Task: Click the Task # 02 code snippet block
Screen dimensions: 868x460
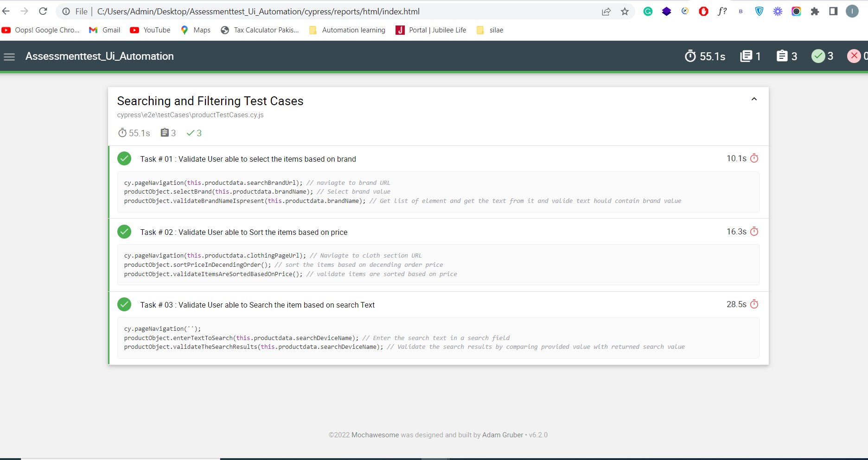Action: click(x=438, y=265)
